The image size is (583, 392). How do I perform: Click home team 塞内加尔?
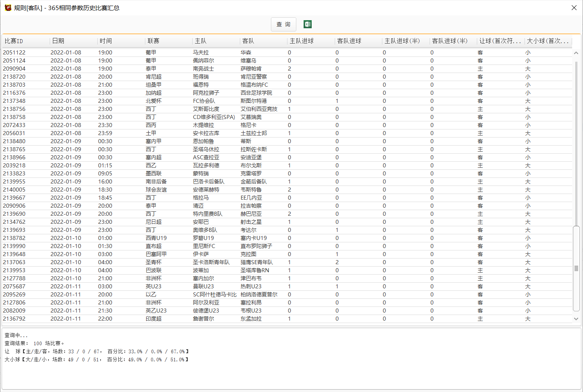203,278
